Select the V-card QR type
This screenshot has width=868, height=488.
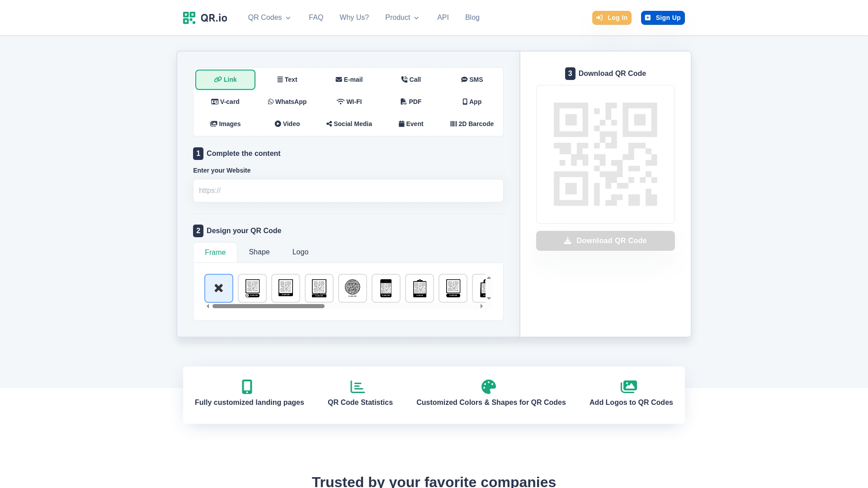pyautogui.click(x=225, y=102)
